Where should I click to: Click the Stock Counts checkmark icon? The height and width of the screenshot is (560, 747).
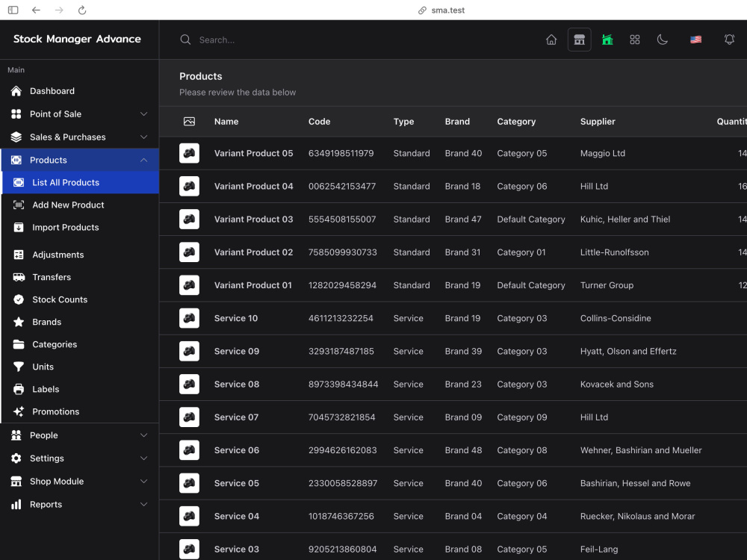click(x=19, y=299)
